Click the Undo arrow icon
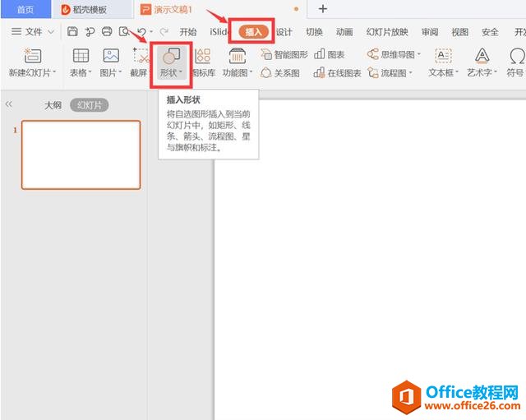526x420 pixels. tap(142, 32)
